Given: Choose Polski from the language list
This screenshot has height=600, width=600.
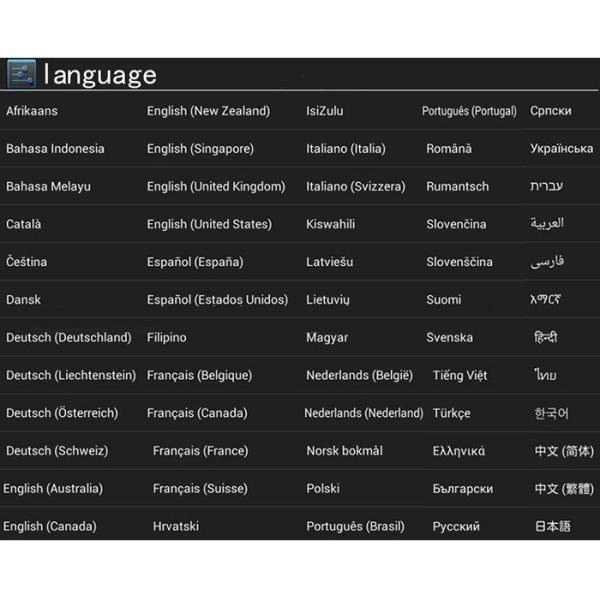Looking at the screenshot, I should point(323,489).
